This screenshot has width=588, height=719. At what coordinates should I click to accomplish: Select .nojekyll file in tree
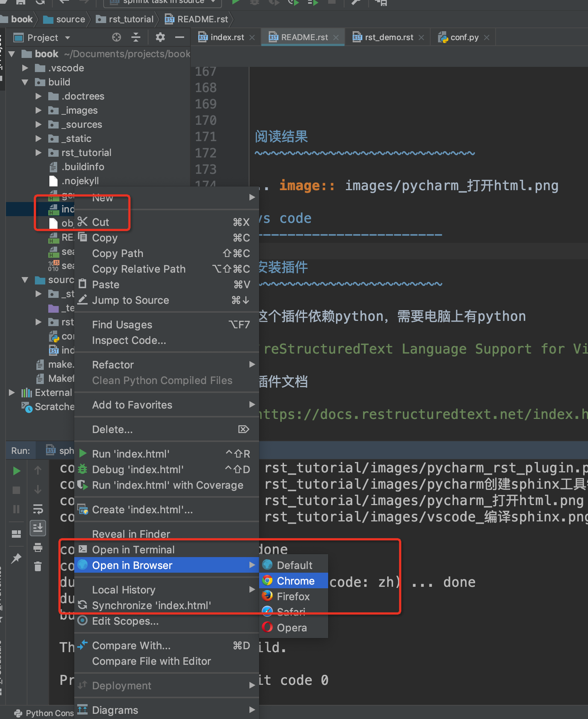point(74,181)
